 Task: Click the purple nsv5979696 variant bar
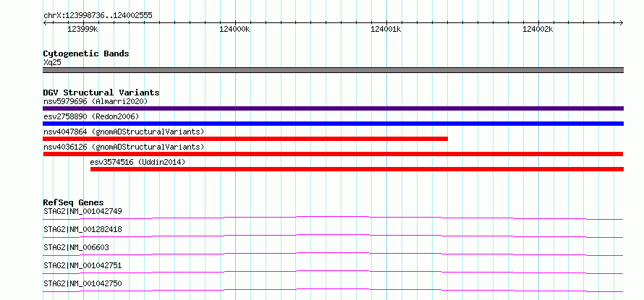tap(333, 108)
